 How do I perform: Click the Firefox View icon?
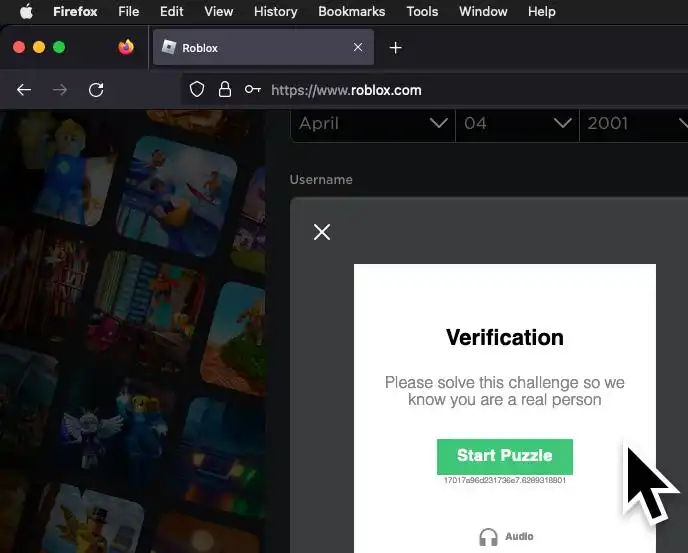pyautogui.click(x=126, y=47)
